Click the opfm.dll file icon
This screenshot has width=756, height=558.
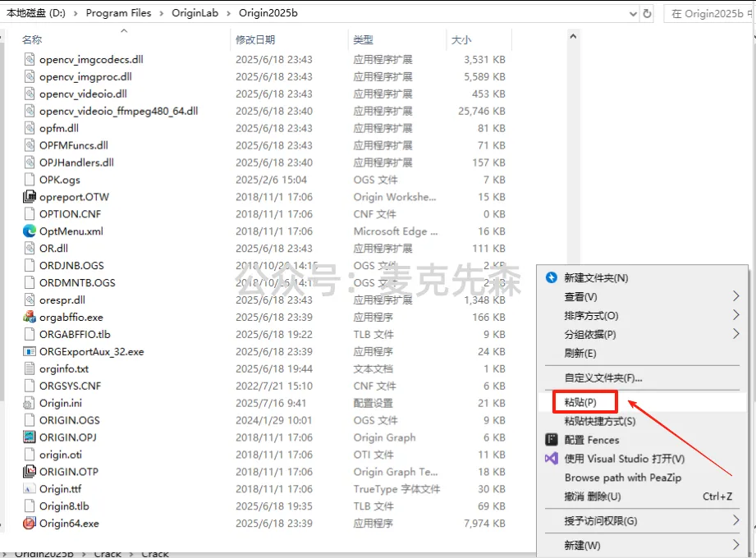(30, 128)
